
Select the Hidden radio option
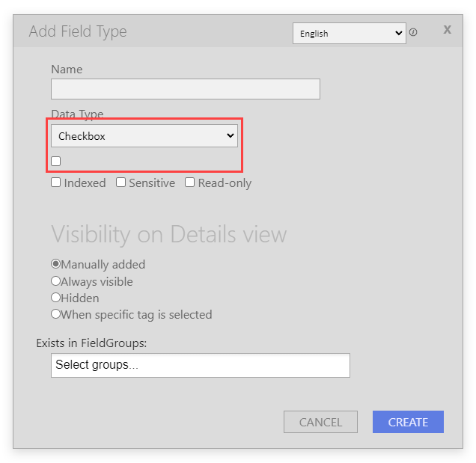(x=55, y=298)
